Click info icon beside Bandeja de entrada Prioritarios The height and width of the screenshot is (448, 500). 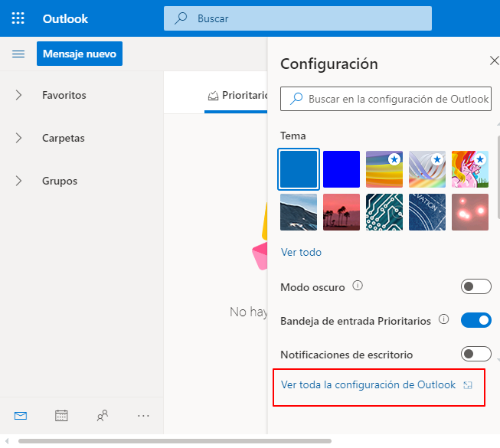pos(443,319)
